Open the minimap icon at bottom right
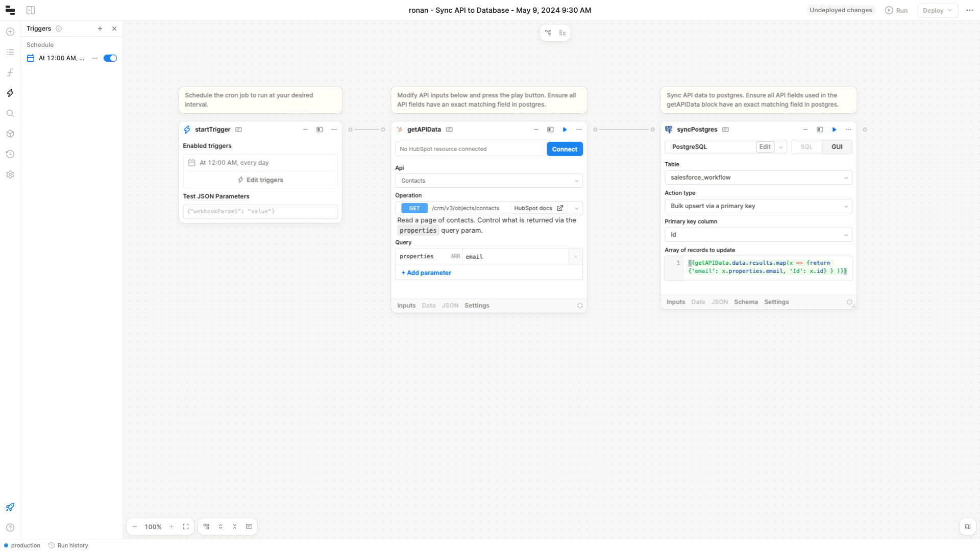 pos(968,527)
